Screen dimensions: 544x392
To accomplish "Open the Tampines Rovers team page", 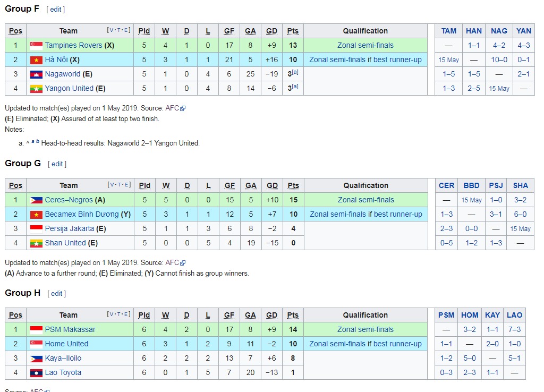I will 73,46.
